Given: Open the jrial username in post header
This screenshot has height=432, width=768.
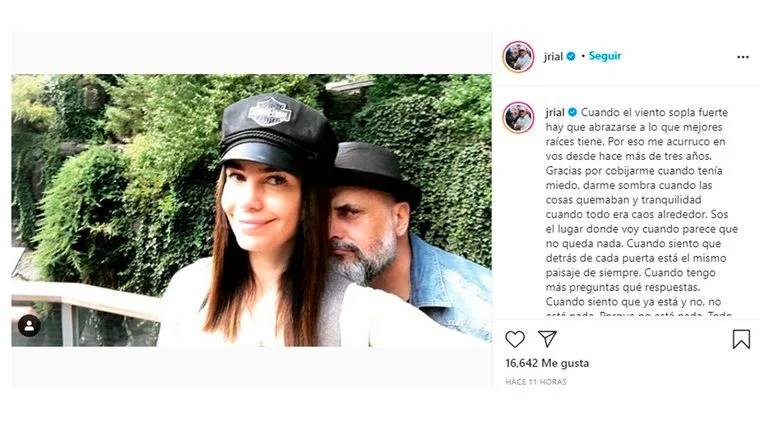Looking at the screenshot, I should click(553, 56).
